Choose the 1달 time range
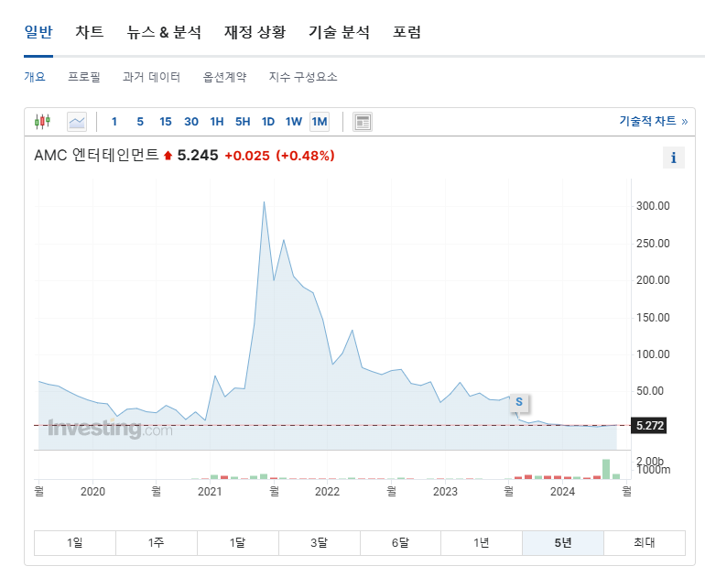 tap(238, 543)
